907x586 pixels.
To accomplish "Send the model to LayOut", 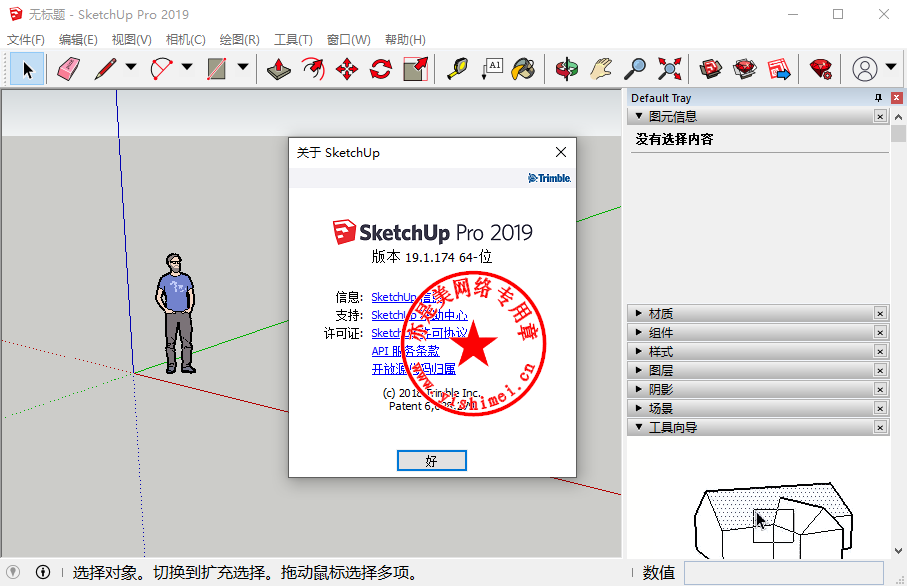I will (x=779, y=69).
